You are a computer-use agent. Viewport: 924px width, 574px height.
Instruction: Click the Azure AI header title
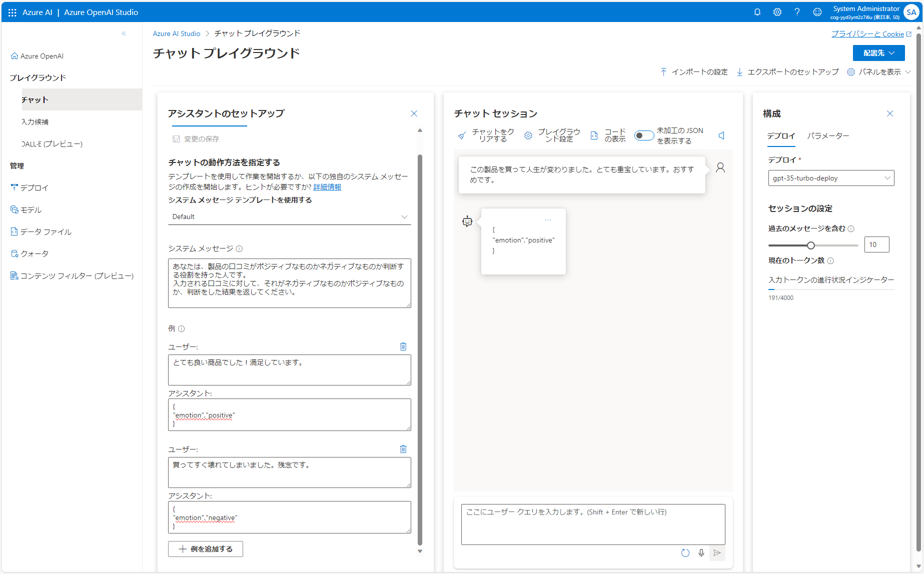(x=38, y=12)
